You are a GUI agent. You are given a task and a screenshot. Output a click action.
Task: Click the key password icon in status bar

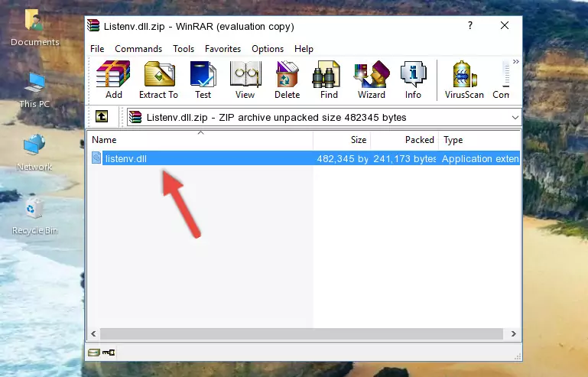click(x=109, y=353)
